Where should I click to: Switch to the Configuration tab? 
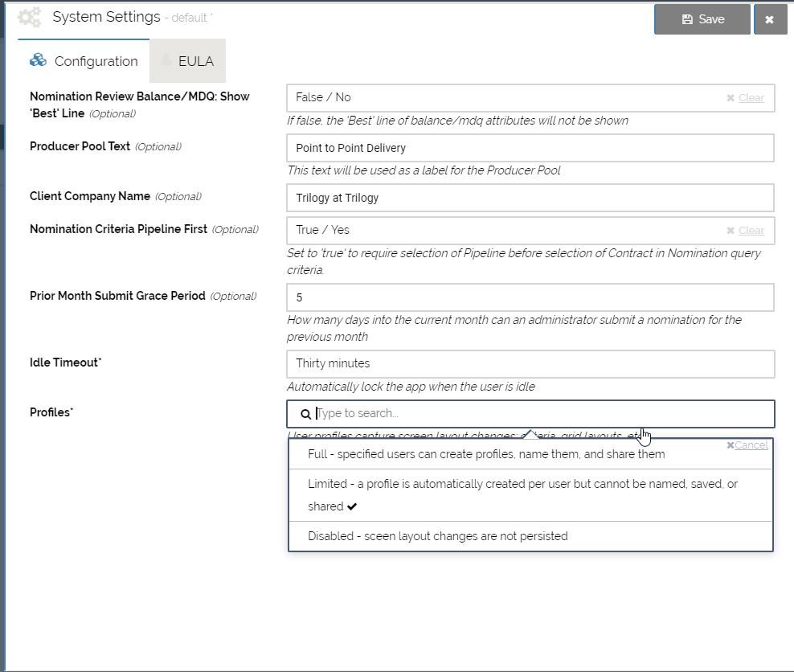(84, 61)
